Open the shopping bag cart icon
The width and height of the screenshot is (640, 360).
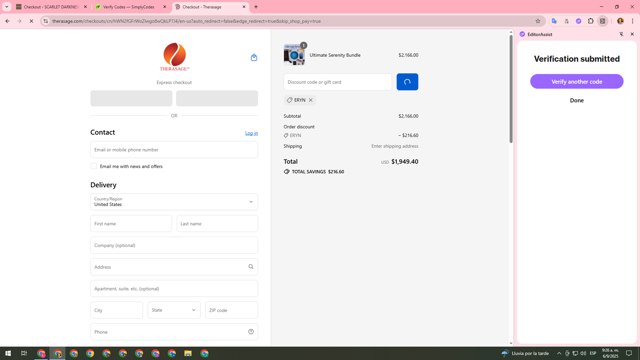(254, 58)
